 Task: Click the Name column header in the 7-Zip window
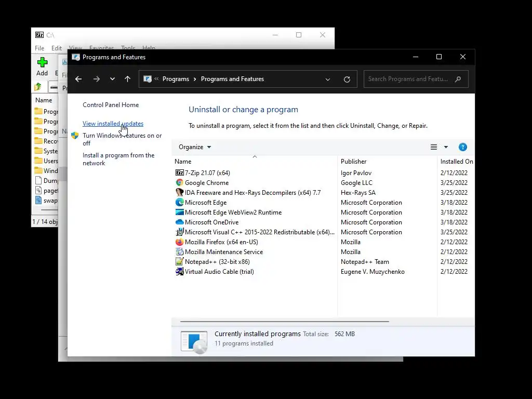[44, 100]
